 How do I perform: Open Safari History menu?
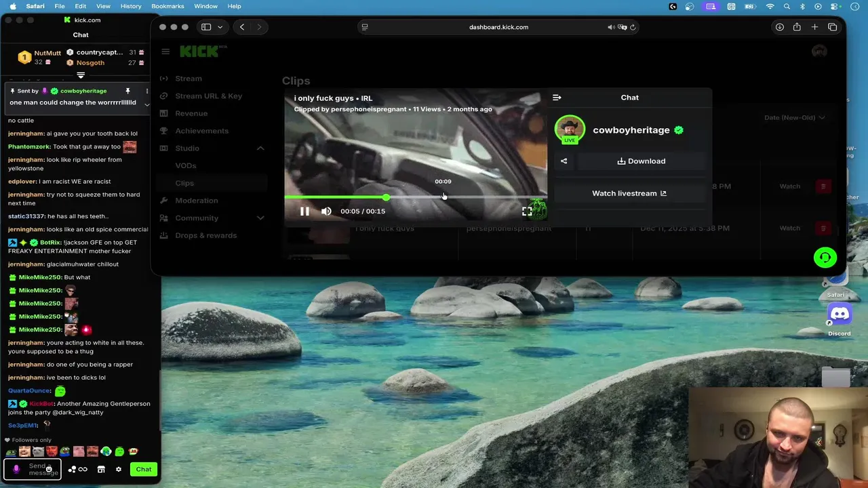131,6
